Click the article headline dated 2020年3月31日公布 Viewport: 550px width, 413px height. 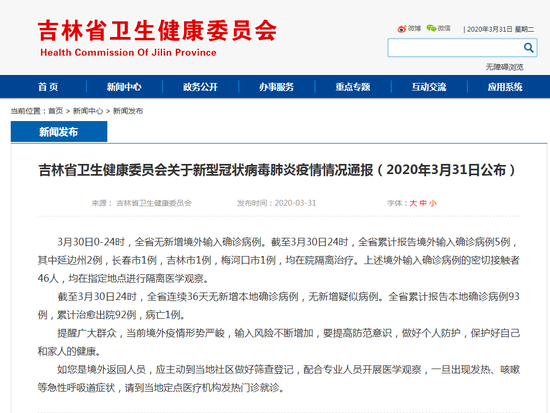[277, 170]
